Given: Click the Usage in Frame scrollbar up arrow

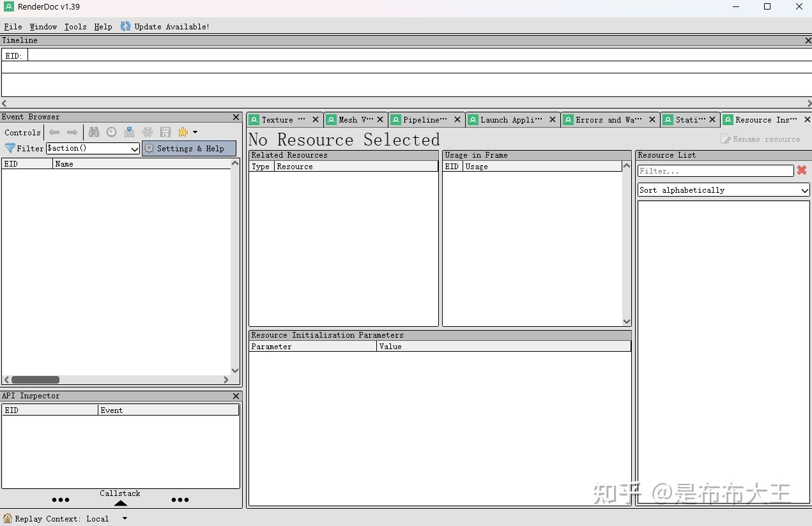Looking at the screenshot, I should click(626, 166).
